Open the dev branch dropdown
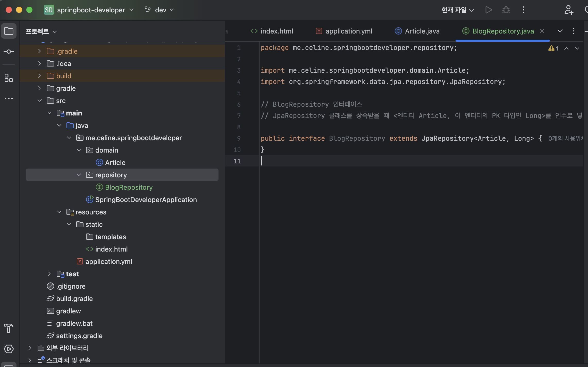 (164, 10)
